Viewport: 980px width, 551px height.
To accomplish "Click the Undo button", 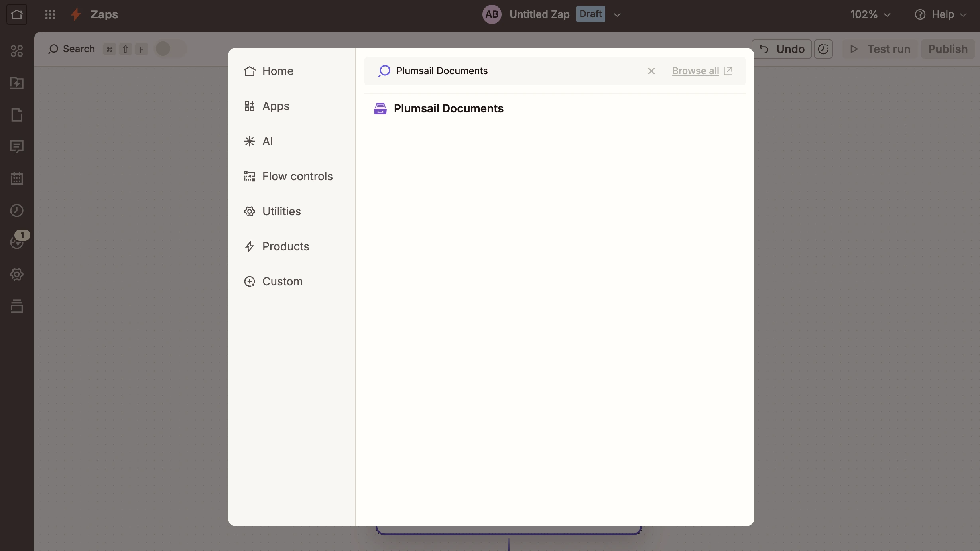I will click(781, 49).
